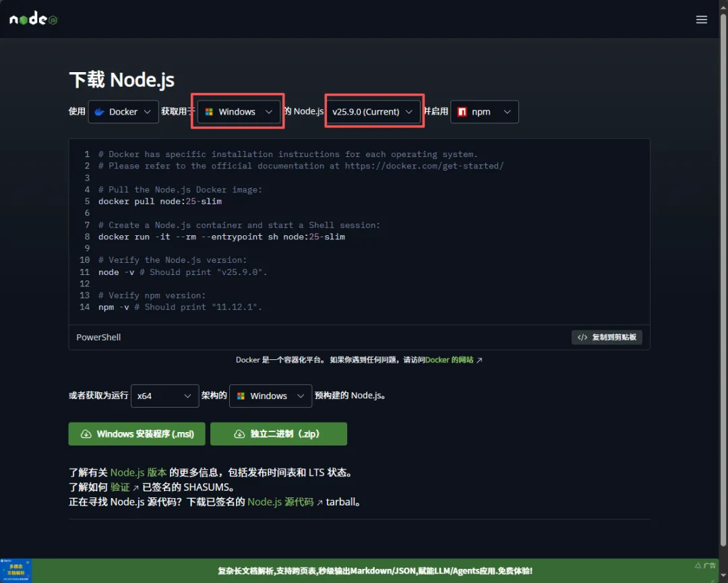
Task: Click comment Create a Node.js container line
Action: pos(239,225)
